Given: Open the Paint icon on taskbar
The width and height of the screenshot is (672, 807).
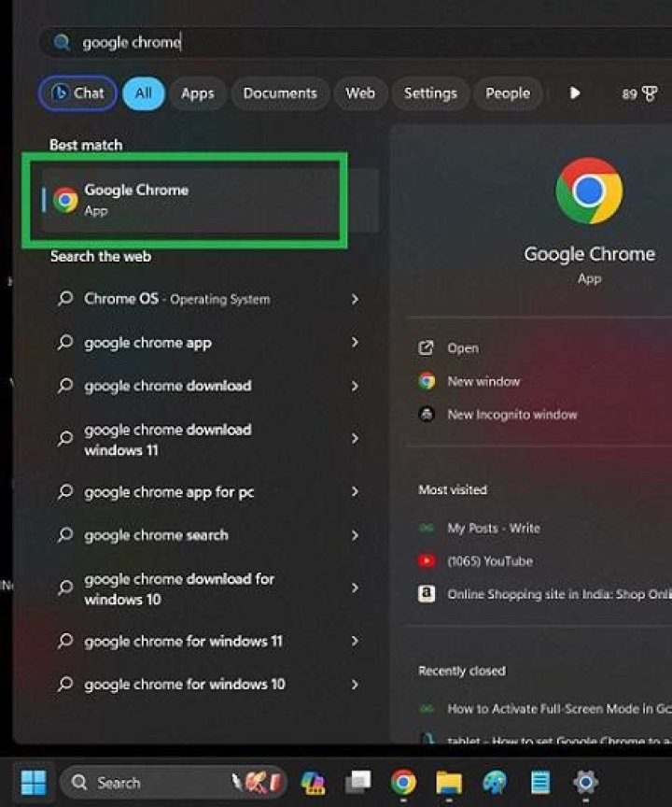Looking at the screenshot, I should tap(495, 783).
